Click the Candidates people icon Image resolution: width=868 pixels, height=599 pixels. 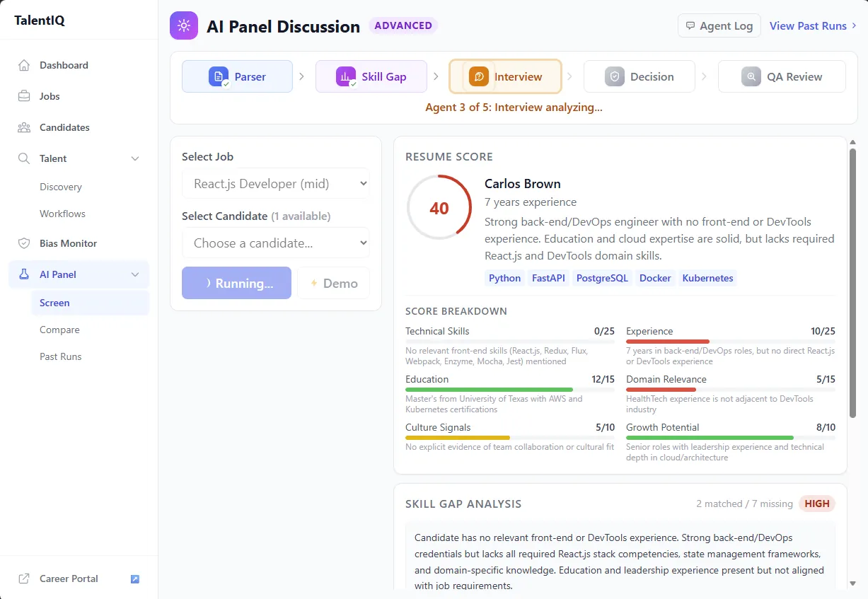pyautogui.click(x=24, y=127)
